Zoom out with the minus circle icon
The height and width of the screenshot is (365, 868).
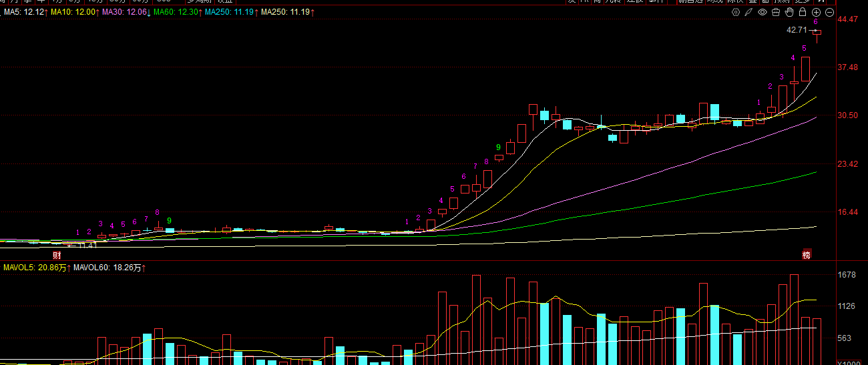click(x=830, y=12)
